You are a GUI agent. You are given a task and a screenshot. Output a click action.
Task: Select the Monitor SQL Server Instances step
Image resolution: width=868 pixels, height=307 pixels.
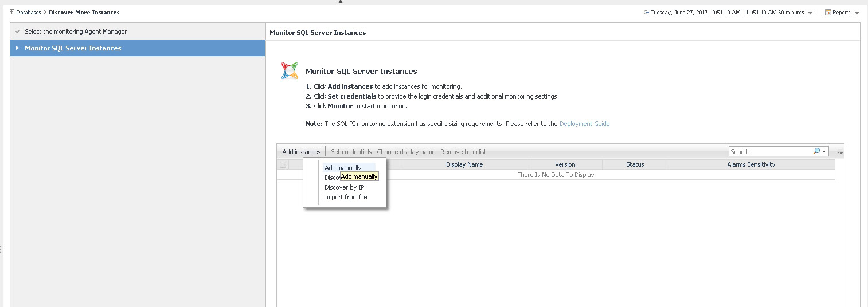pyautogui.click(x=73, y=48)
